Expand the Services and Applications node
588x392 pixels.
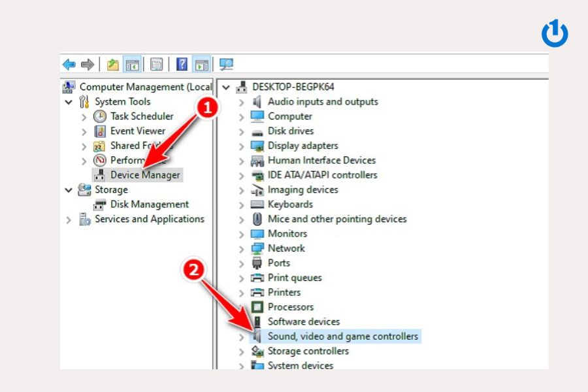coord(69,220)
